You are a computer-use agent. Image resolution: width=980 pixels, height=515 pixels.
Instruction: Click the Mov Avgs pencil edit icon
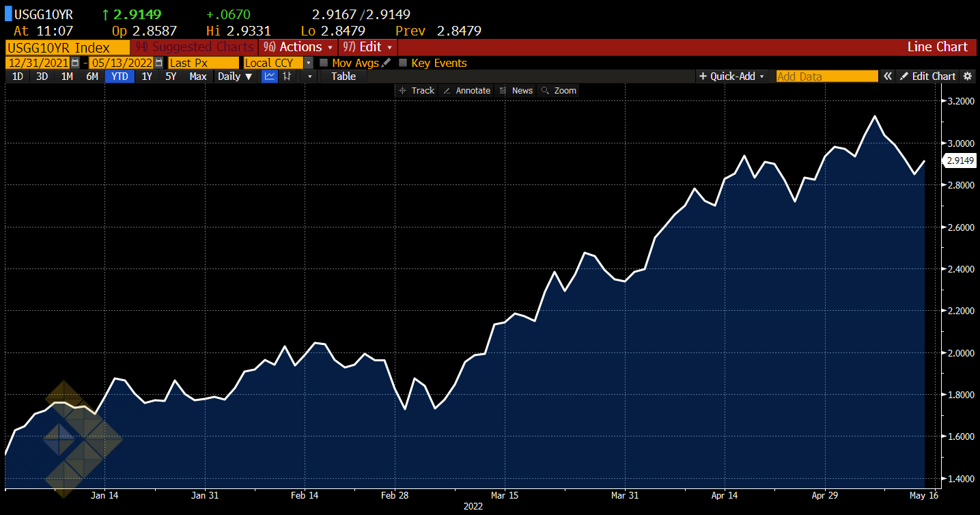[x=387, y=63]
